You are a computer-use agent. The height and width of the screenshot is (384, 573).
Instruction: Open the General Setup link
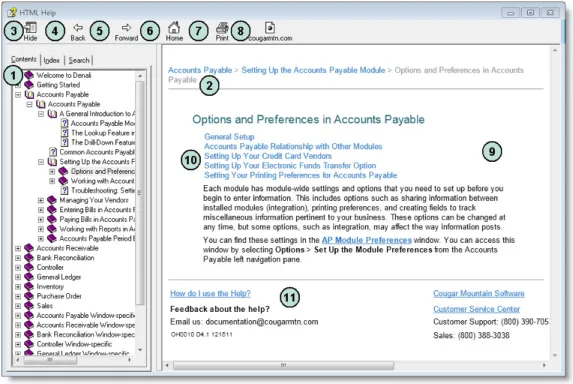pyautogui.click(x=229, y=137)
